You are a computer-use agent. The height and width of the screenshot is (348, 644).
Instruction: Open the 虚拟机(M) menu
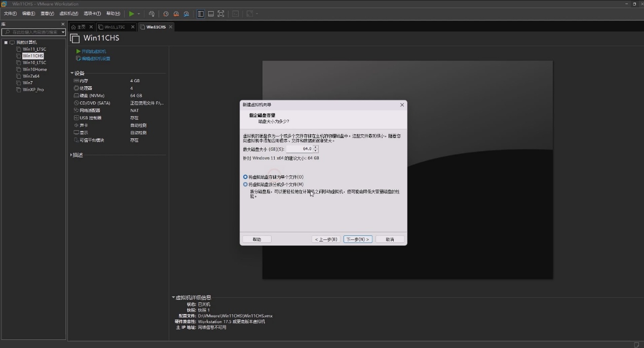(69, 14)
